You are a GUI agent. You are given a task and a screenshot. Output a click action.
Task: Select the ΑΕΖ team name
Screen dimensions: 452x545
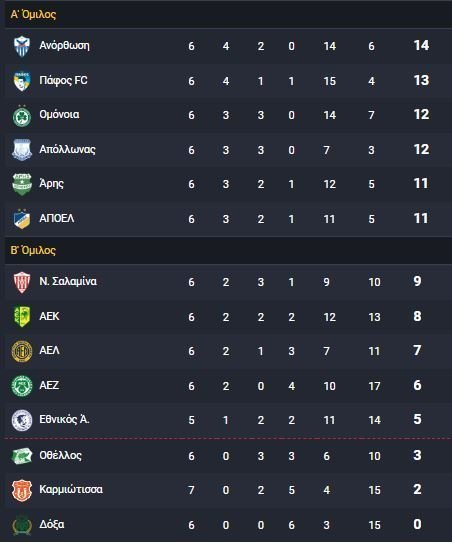tap(49, 385)
